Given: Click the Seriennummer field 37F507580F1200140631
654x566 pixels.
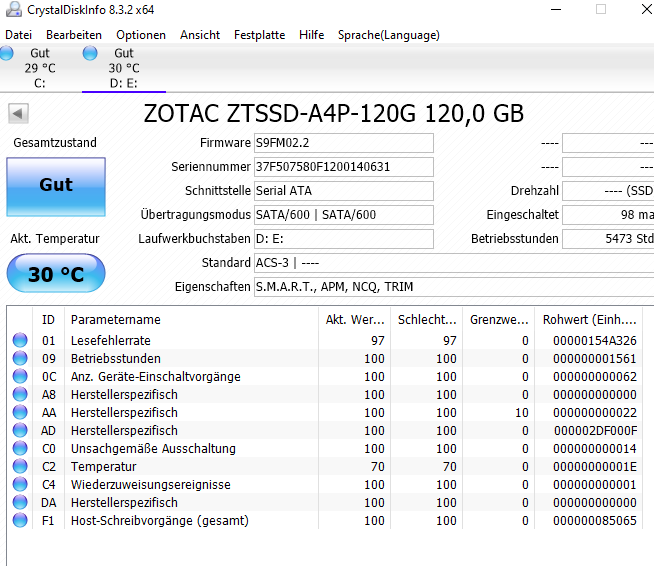Looking at the screenshot, I should [344, 167].
